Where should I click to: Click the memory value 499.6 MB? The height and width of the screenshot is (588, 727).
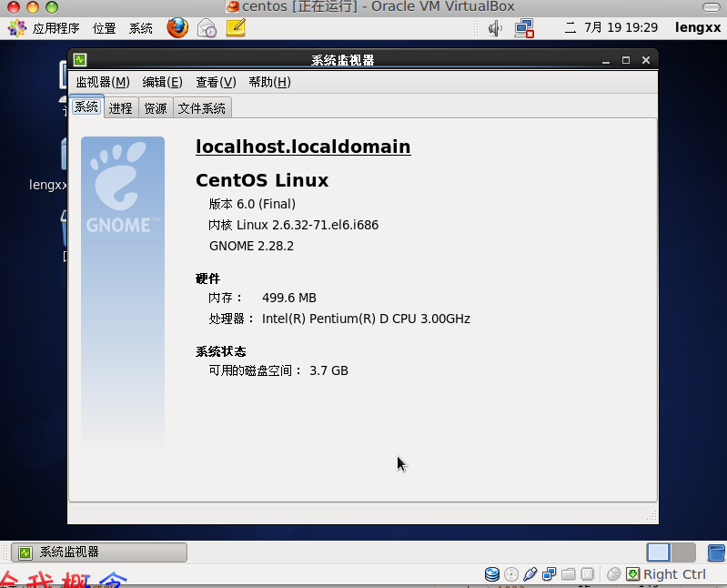click(x=288, y=298)
